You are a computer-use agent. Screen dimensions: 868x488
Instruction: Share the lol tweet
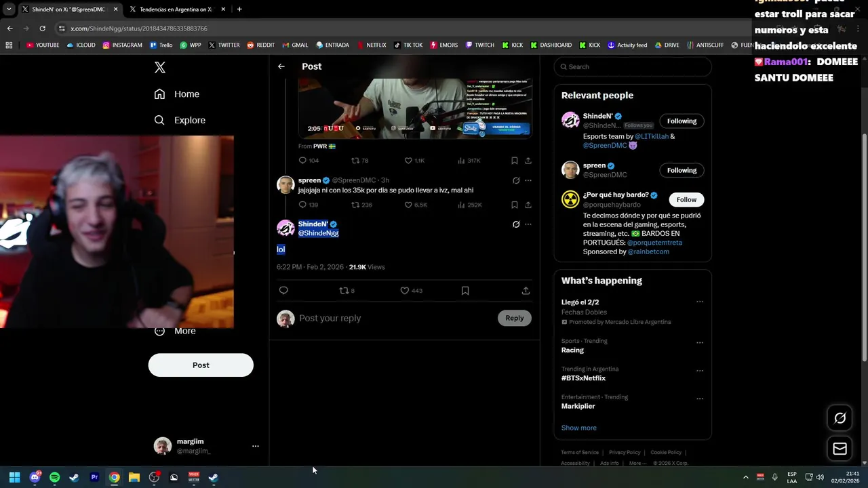[526, 291]
